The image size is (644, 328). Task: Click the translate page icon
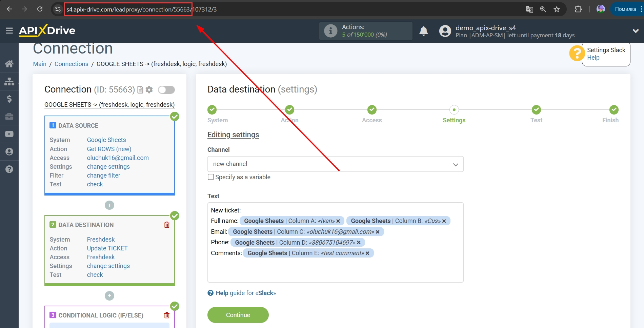pyautogui.click(x=529, y=9)
